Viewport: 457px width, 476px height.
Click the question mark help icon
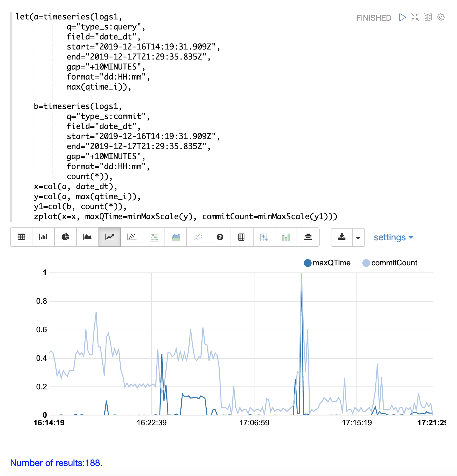(x=220, y=237)
